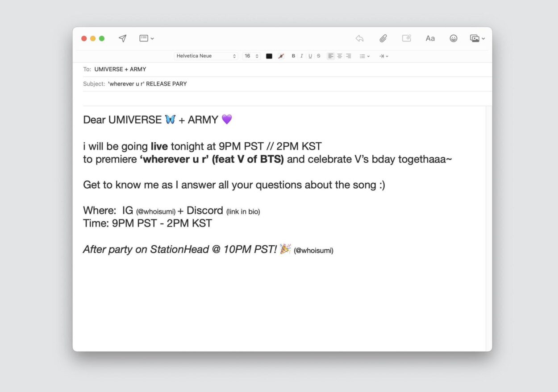Open the Aa format bar icon
558x392 pixels.
[430, 38]
